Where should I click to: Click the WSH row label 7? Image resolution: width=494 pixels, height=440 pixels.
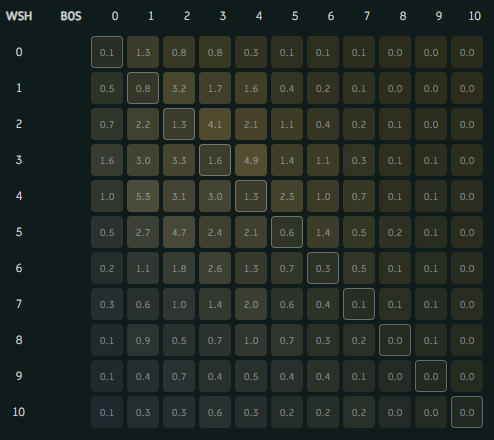click(19, 304)
